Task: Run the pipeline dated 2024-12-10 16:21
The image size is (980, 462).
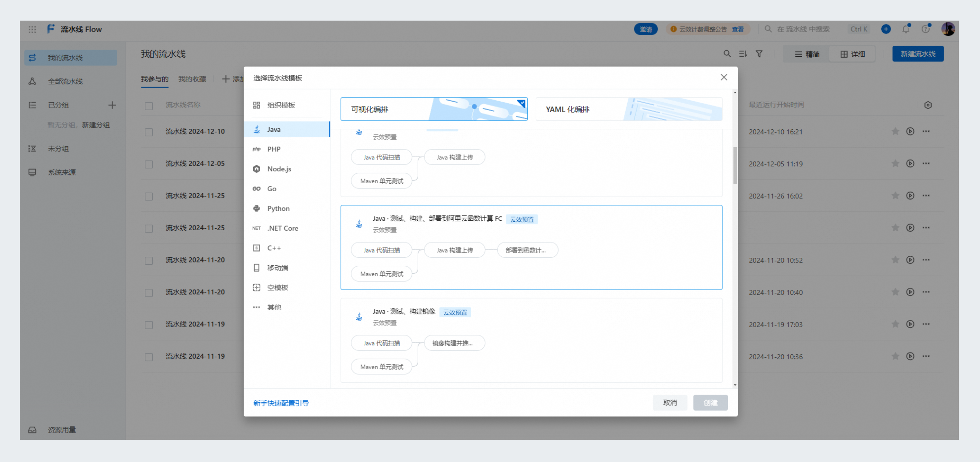Action: tap(910, 131)
